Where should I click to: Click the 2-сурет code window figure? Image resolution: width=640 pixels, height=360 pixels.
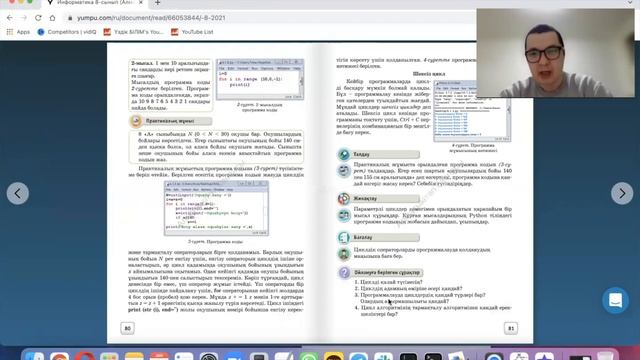(x=260, y=80)
